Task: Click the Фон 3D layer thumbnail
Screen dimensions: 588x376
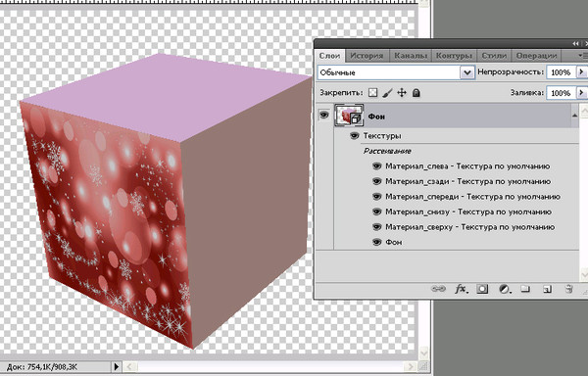Action: tap(349, 116)
